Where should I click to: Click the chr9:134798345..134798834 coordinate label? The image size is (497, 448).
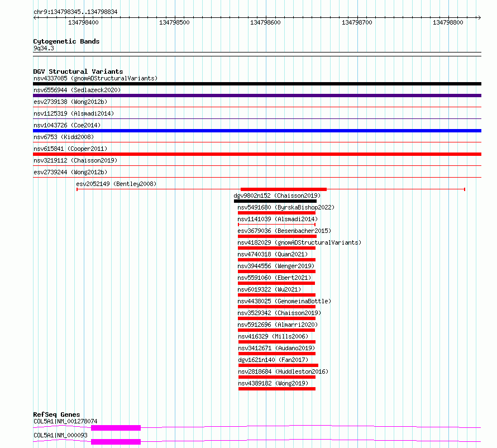[75, 12]
